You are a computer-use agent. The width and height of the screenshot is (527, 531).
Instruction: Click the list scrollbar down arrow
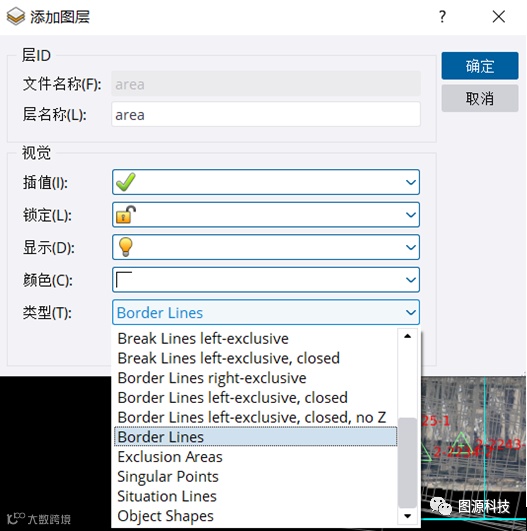(407, 516)
